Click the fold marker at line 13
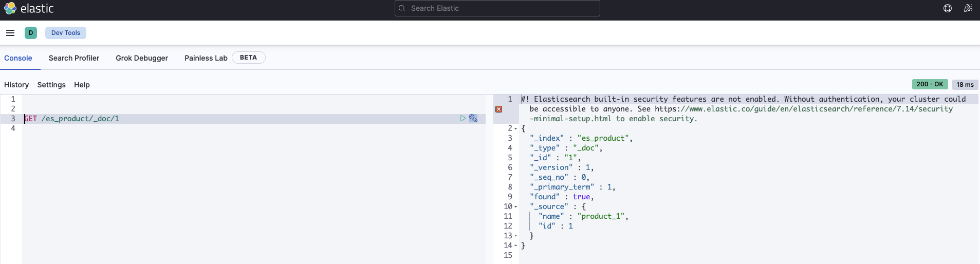Viewport: 980px width, 264px height. [516, 236]
